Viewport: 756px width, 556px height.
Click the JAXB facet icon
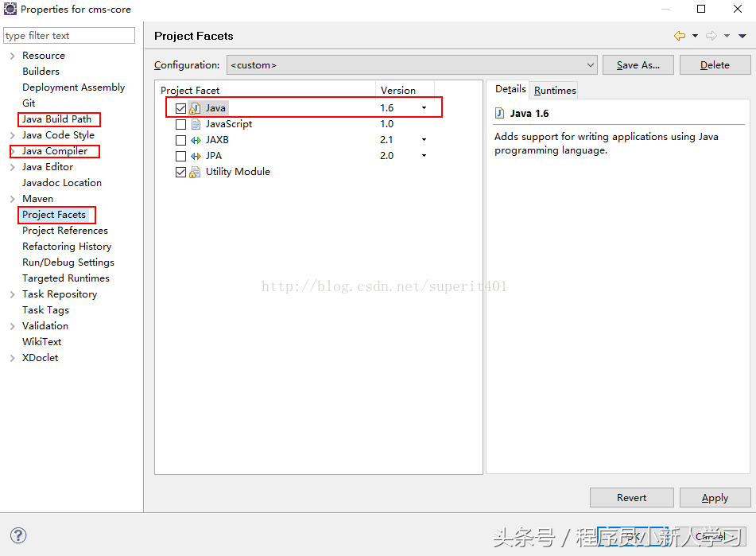pyautogui.click(x=196, y=140)
